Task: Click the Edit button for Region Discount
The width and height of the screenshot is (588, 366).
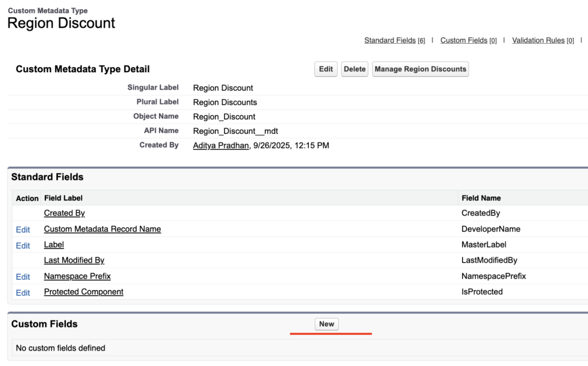Action: coord(325,69)
